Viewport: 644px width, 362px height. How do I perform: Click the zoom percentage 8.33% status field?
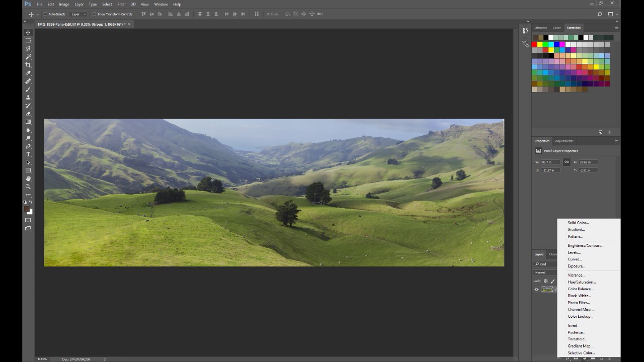coord(42,359)
